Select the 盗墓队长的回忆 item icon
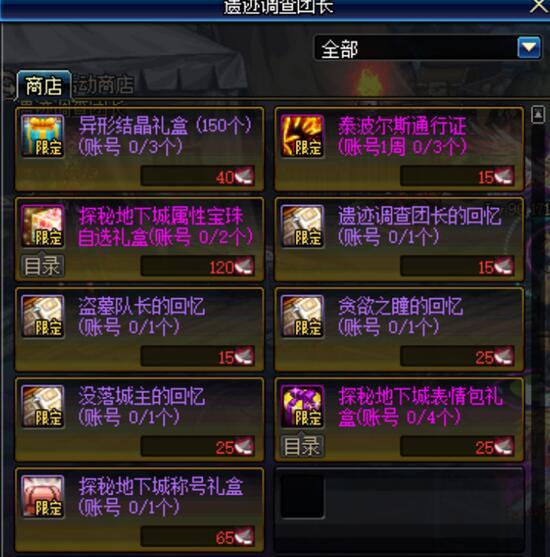 [43, 317]
